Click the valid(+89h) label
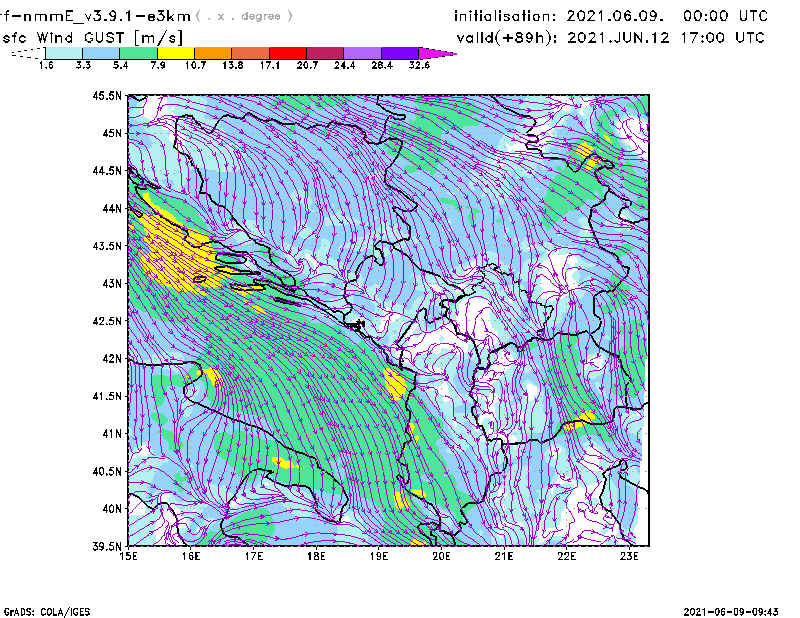This screenshot has height=618, width=800. tap(507, 38)
